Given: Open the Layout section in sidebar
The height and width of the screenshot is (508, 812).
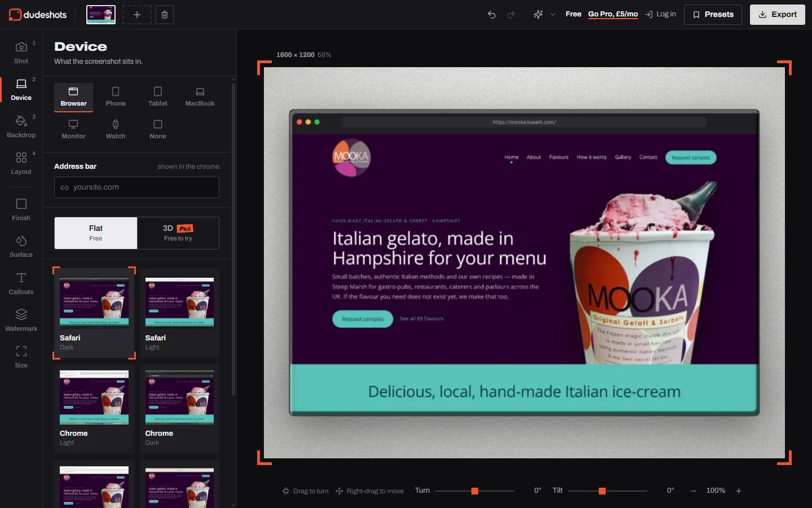Looking at the screenshot, I should tap(21, 163).
